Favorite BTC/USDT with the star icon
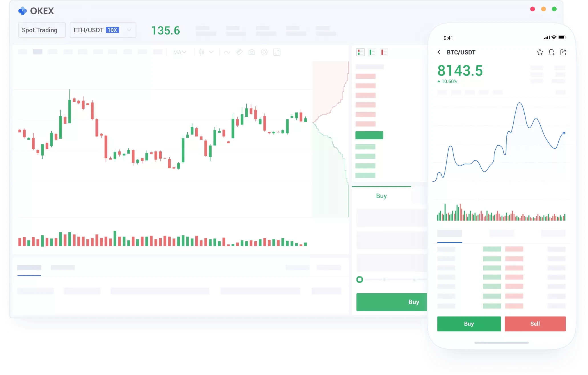This screenshot has width=588, height=375. pyautogui.click(x=540, y=52)
